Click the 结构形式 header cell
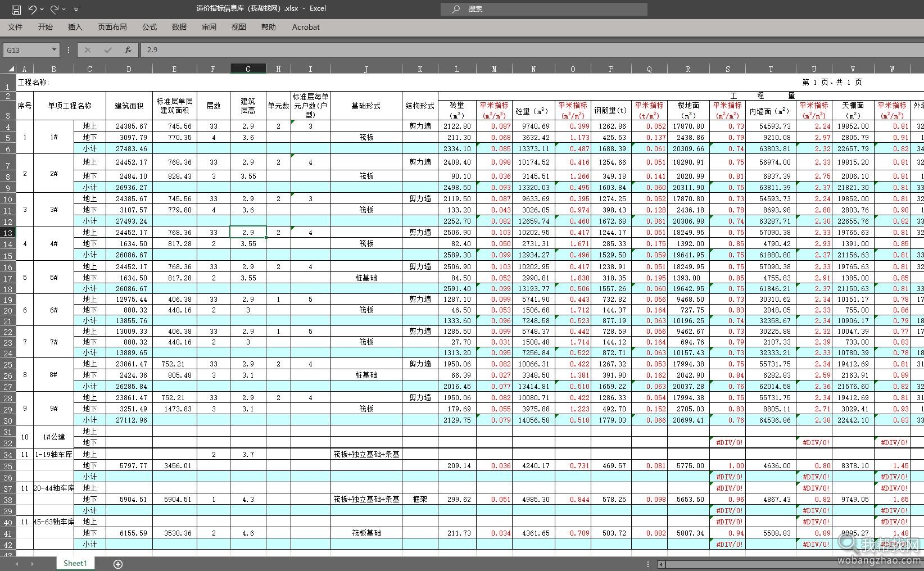The image size is (924, 571). click(x=420, y=106)
